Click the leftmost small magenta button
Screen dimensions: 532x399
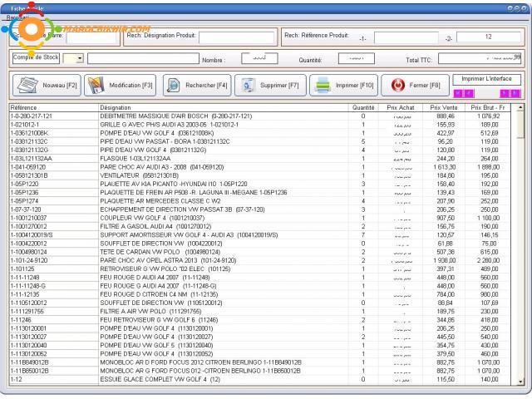click(x=458, y=93)
